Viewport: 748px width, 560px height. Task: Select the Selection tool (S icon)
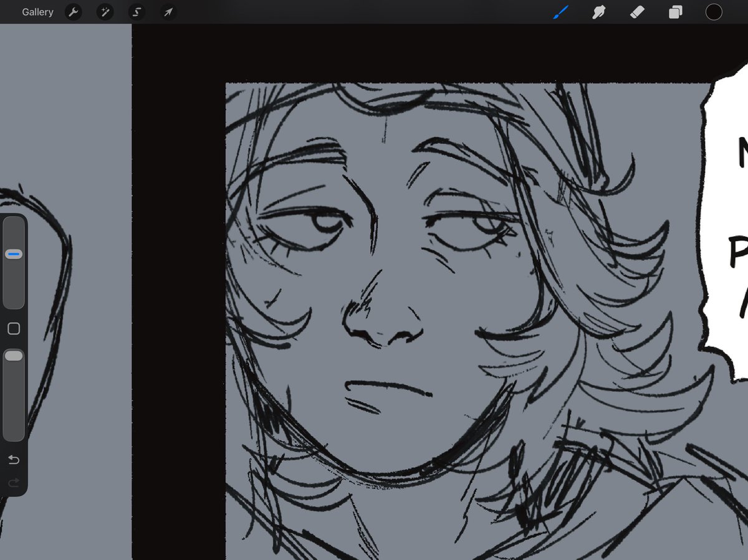[x=137, y=12]
